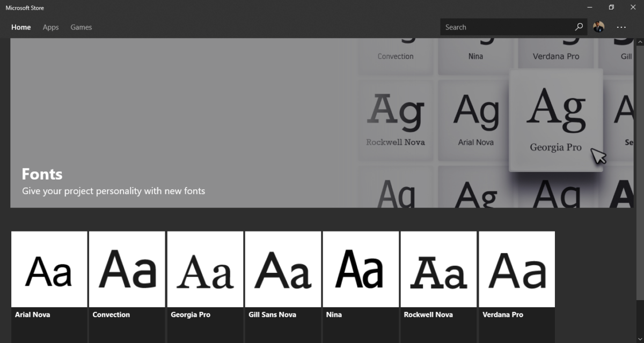Select the Home menu item
The image size is (644, 343).
21,27
